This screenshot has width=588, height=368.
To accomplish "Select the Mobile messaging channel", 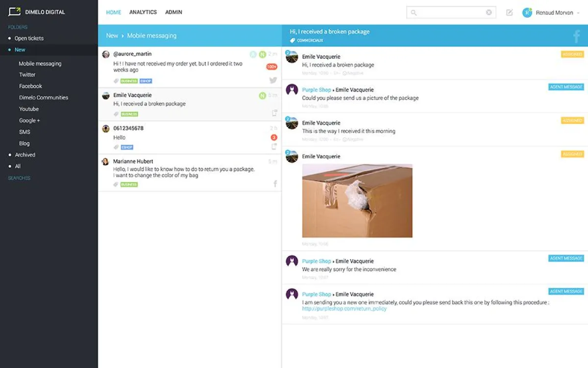I will tap(40, 63).
